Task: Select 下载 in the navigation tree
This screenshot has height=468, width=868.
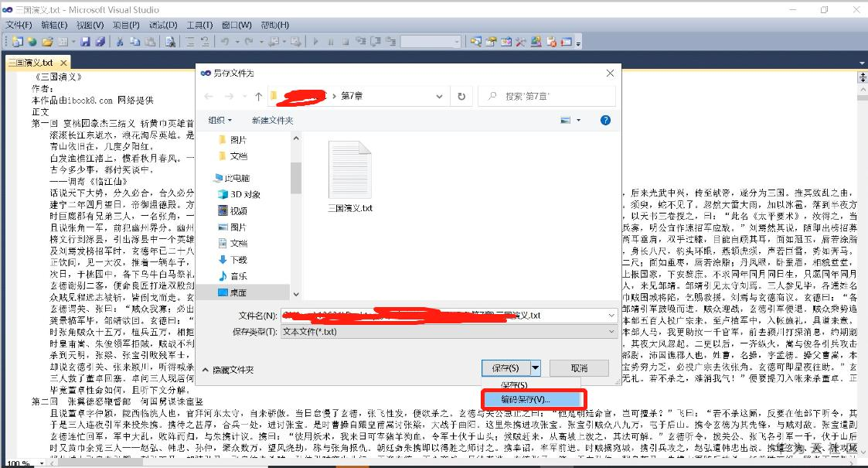Action: [x=233, y=260]
